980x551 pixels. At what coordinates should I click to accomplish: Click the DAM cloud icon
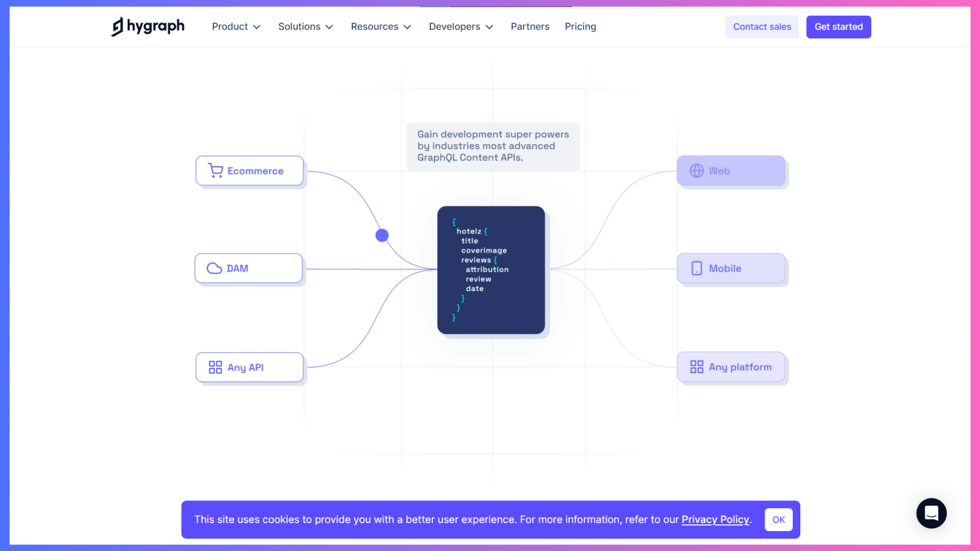click(x=214, y=268)
